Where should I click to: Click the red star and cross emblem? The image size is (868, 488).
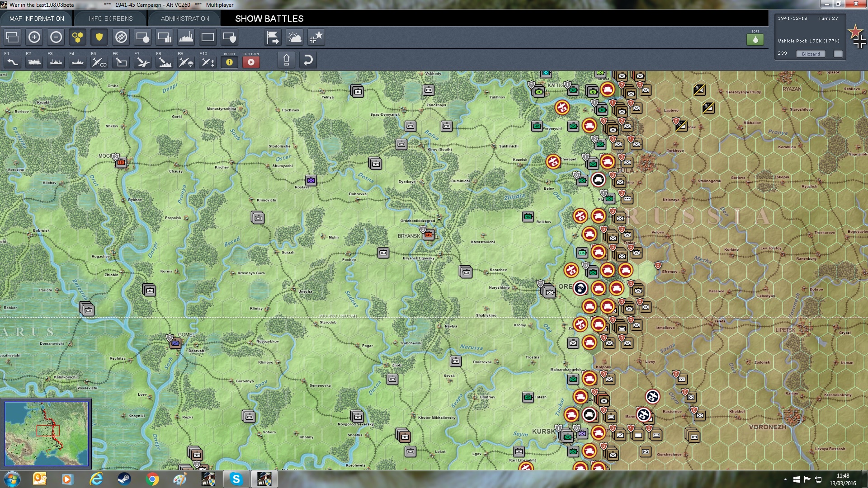coord(857,36)
